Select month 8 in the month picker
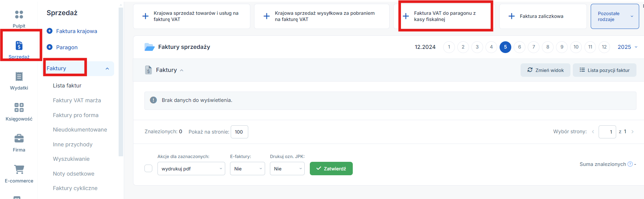The image size is (644, 199). 548,47
